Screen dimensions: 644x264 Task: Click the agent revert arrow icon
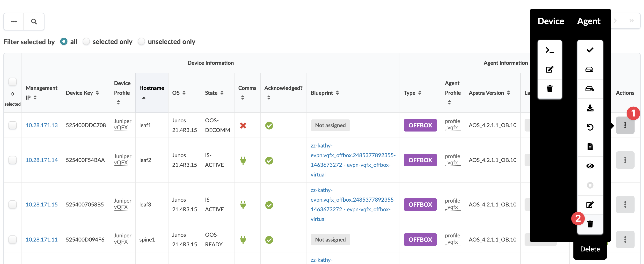pyautogui.click(x=590, y=127)
